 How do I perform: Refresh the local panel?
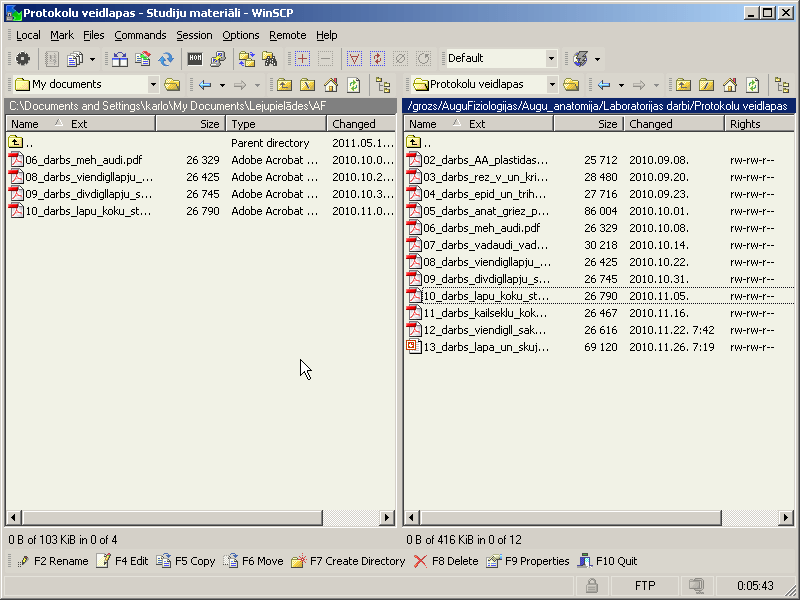[x=354, y=85]
